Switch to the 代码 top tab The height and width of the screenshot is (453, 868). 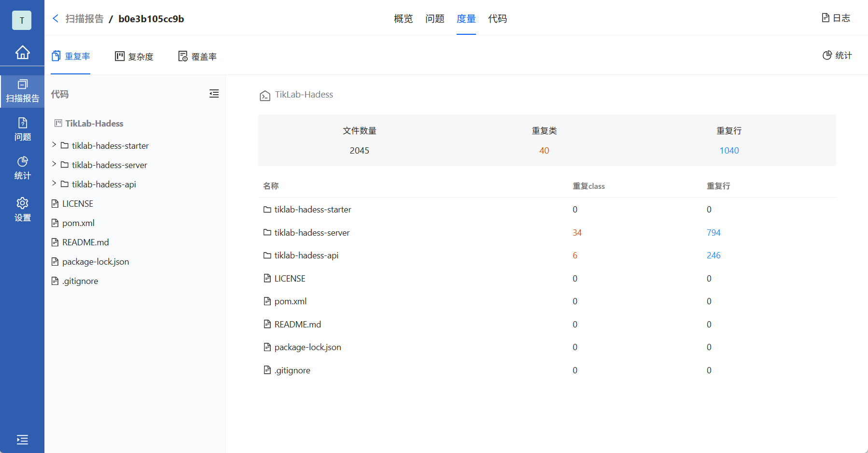click(497, 18)
